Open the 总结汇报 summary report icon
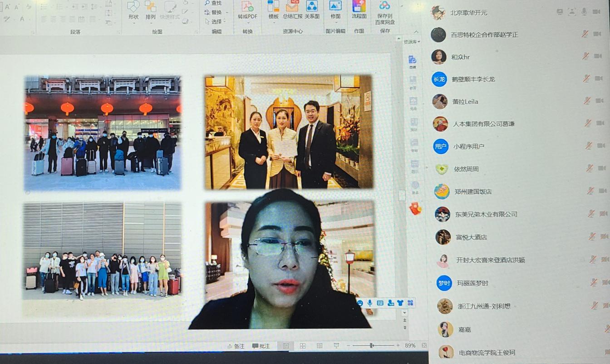Image resolution: width=610 pixels, height=364 pixels. click(x=292, y=9)
